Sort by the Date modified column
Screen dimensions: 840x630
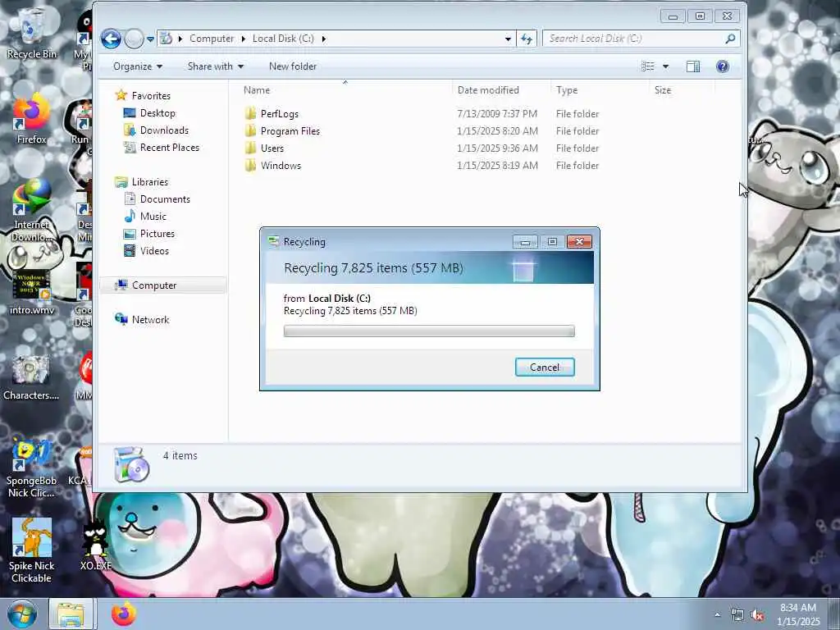click(x=488, y=90)
